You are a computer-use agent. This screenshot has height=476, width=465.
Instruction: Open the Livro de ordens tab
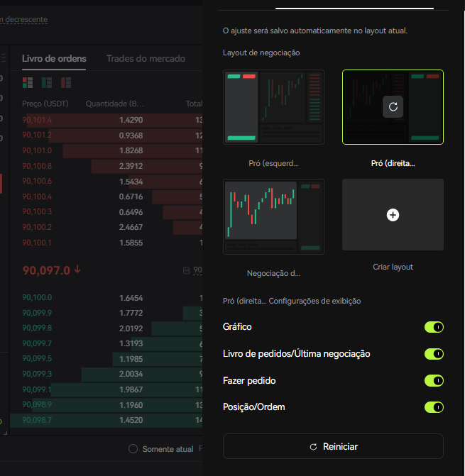click(x=54, y=59)
